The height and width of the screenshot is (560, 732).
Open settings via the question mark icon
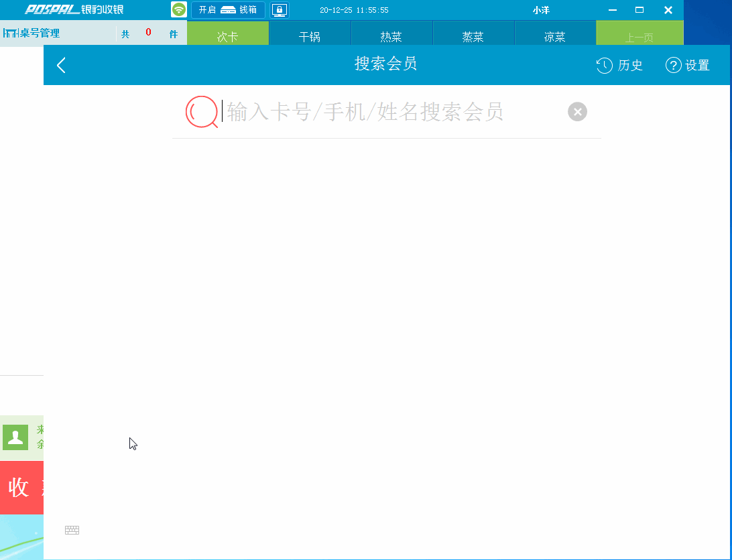coord(687,65)
